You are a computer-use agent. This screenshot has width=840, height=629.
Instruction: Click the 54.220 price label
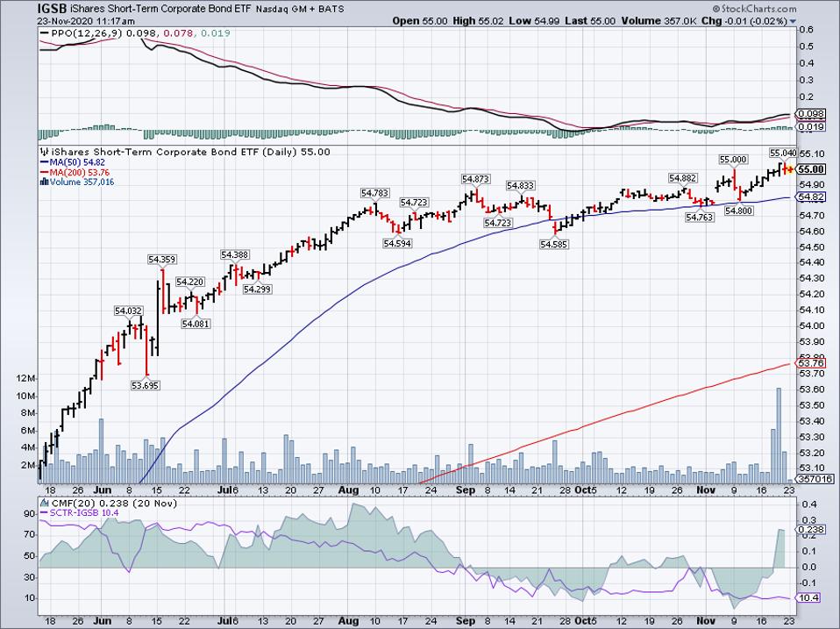point(189,282)
